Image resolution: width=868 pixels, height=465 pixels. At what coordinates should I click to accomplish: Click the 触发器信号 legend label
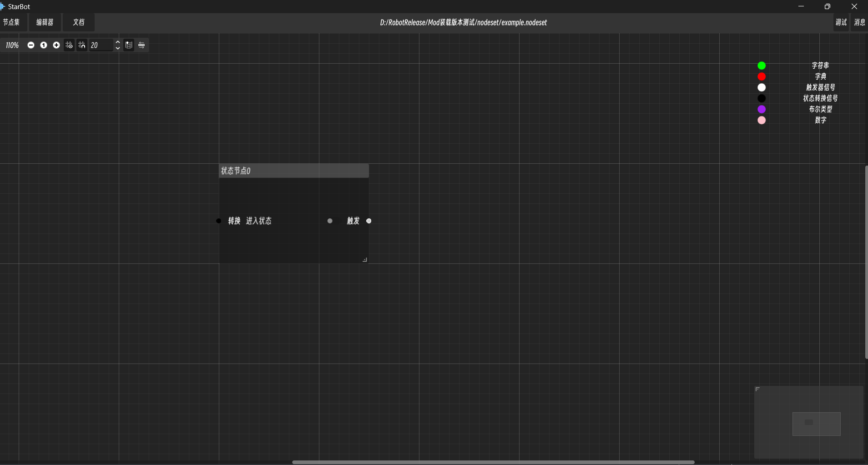[820, 87]
